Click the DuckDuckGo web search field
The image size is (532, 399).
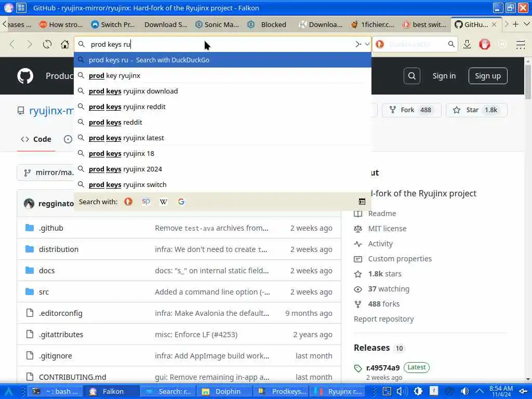click(416, 44)
